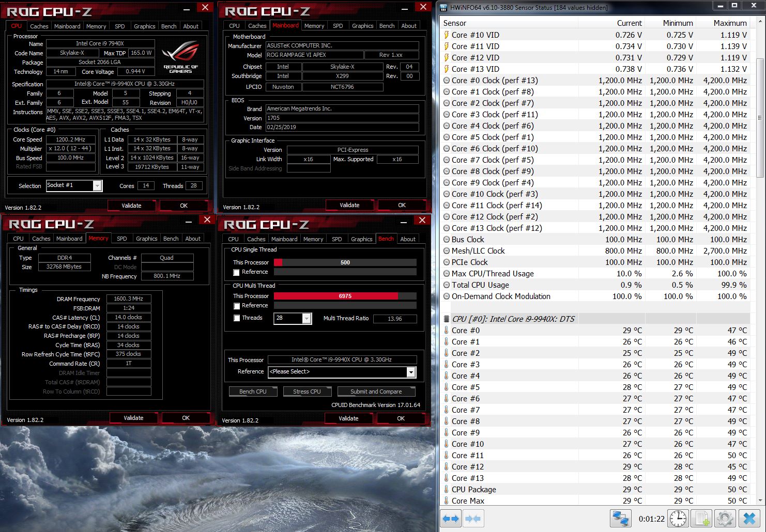Viewport: 766px width, 532px height.
Task: Click Core #13 VID lightning icon
Action: click(x=447, y=69)
